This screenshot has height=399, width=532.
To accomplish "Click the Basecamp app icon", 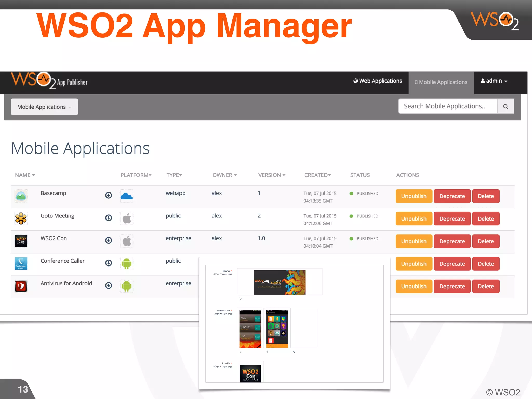I will [x=21, y=196].
